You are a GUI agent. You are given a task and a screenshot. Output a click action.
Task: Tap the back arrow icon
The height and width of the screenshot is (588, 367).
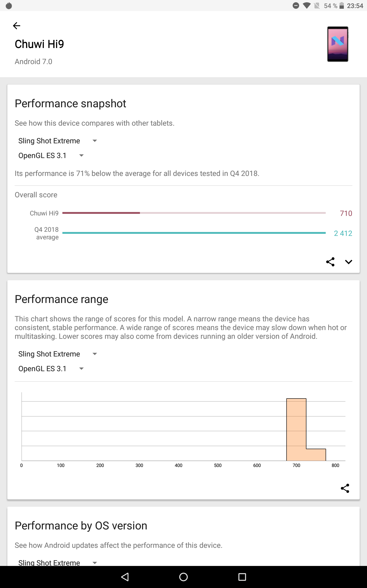[17, 25]
